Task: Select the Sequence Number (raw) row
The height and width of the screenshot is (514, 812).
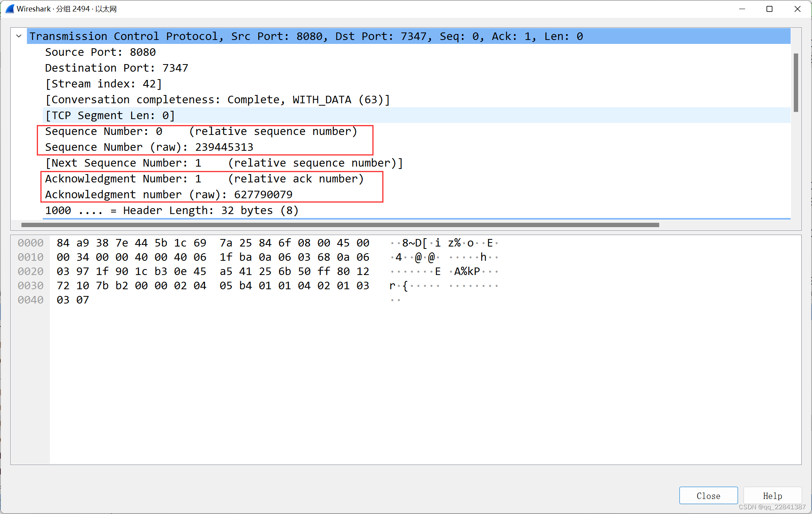Action: [416, 147]
